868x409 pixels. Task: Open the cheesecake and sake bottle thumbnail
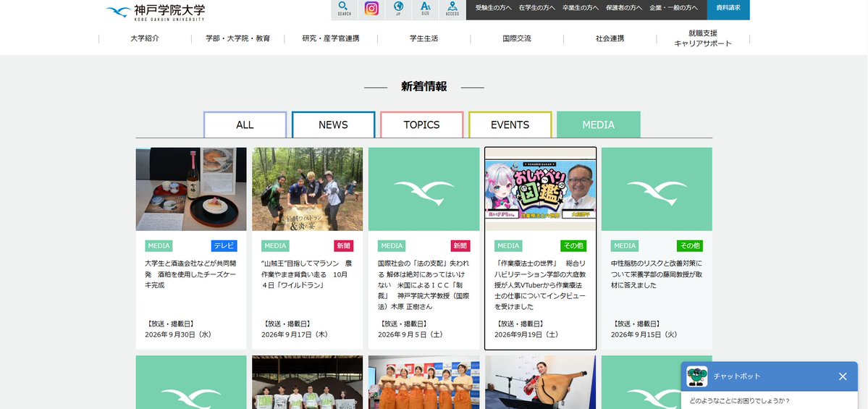[x=191, y=189]
